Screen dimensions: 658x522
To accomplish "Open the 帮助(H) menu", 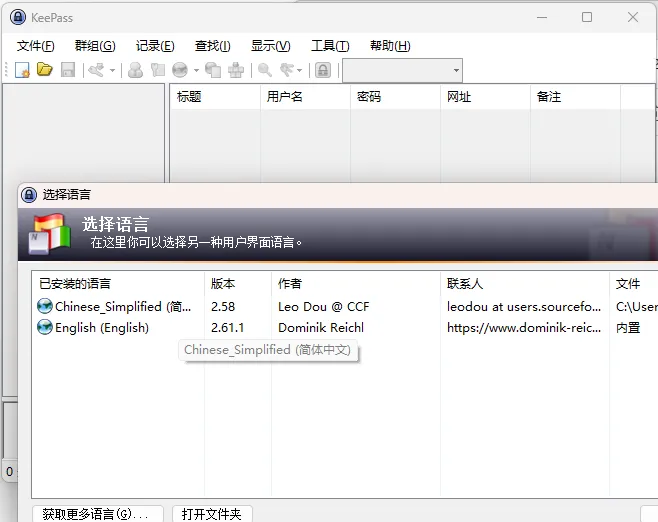I will click(x=390, y=45).
